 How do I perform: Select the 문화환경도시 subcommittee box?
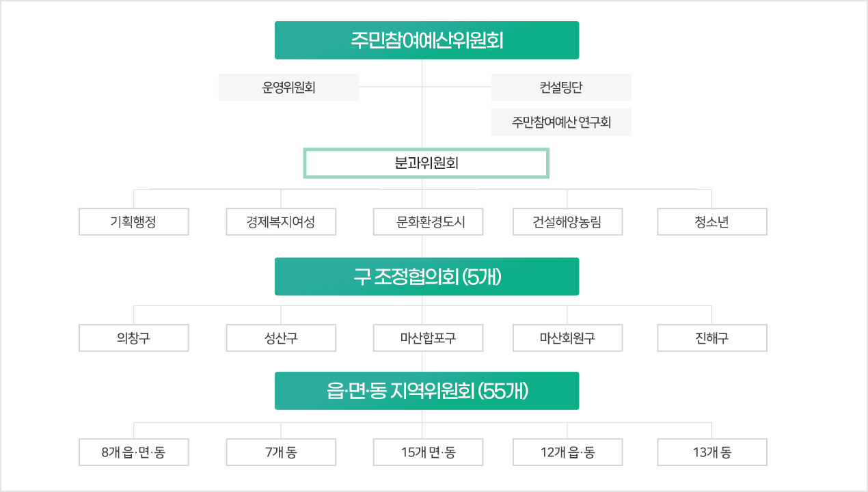click(429, 221)
